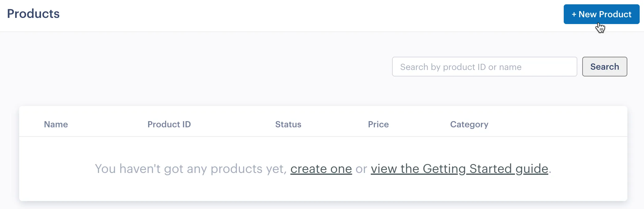
Task: Open the Getting Started guide link
Action: 459,169
